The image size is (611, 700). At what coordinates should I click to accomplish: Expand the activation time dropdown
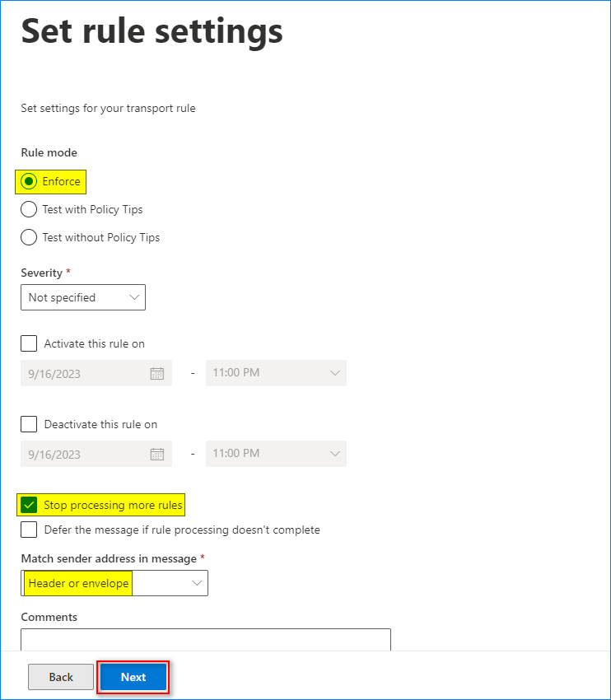pyautogui.click(x=276, y=373)
